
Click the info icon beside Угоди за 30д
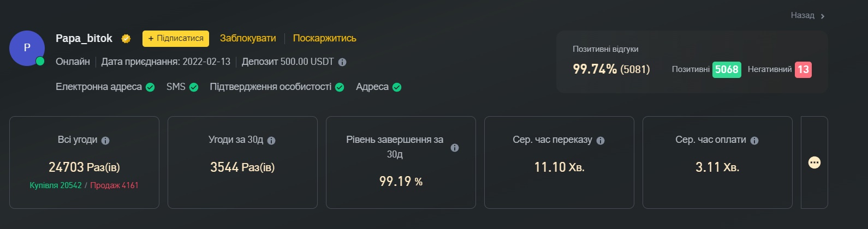click(x=271, y=141)
